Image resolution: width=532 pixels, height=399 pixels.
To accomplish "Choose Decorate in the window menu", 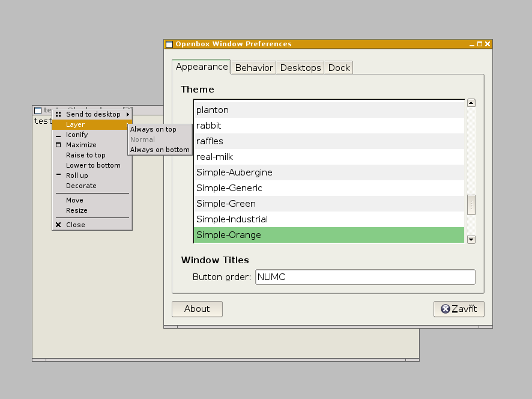I will pos(92,186).
